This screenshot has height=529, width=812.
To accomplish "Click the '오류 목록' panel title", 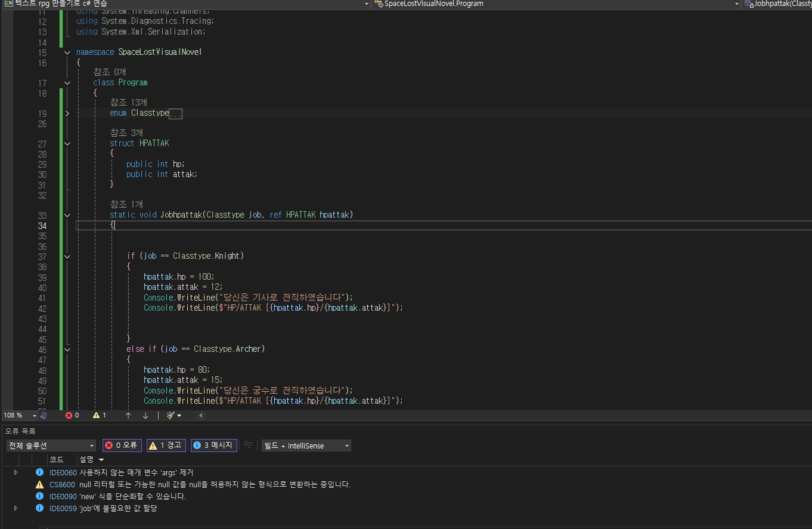I will (x=21, y=431).
